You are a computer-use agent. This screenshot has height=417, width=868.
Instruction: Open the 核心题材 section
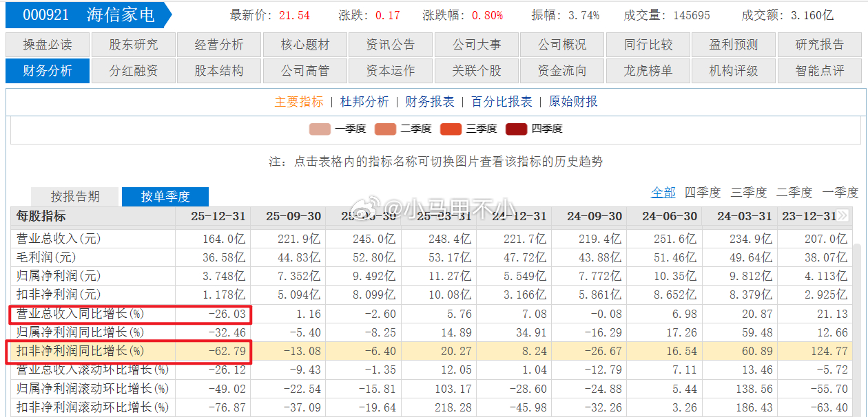coord(304,45)
